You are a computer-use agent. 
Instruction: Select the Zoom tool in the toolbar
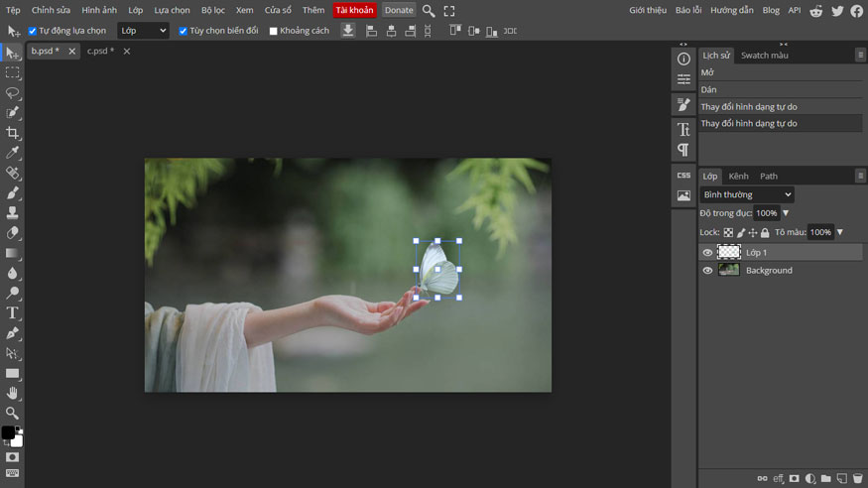click(x=13, y=414)
